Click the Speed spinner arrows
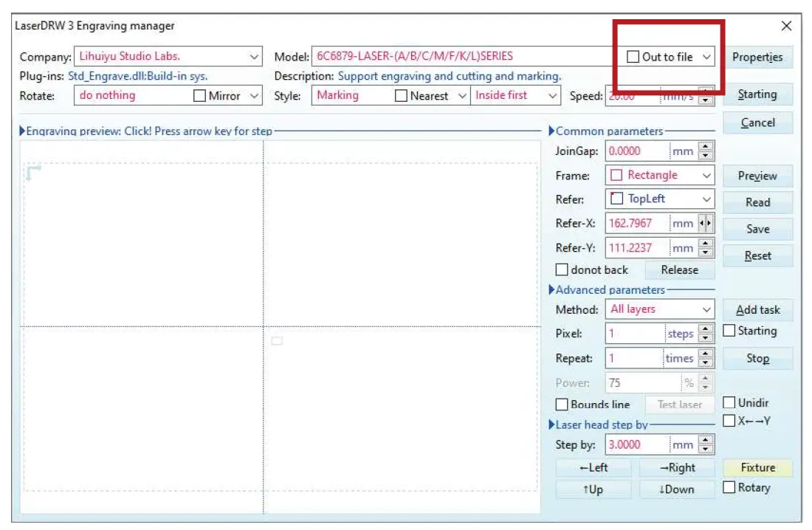This screenshot has width=812, height=530. 705,96
